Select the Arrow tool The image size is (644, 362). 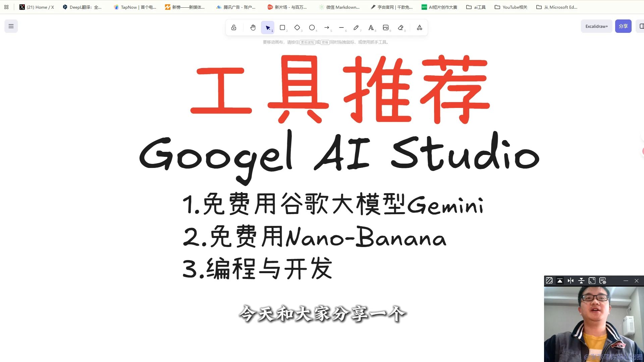coord(327,27)
